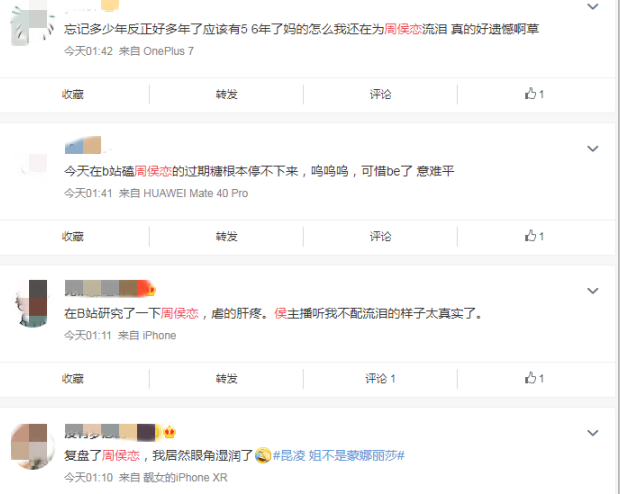Open the 01:42 post author's avatar
Image resolution: width=620 pixels, height=494 pixels.
[32, 25]
